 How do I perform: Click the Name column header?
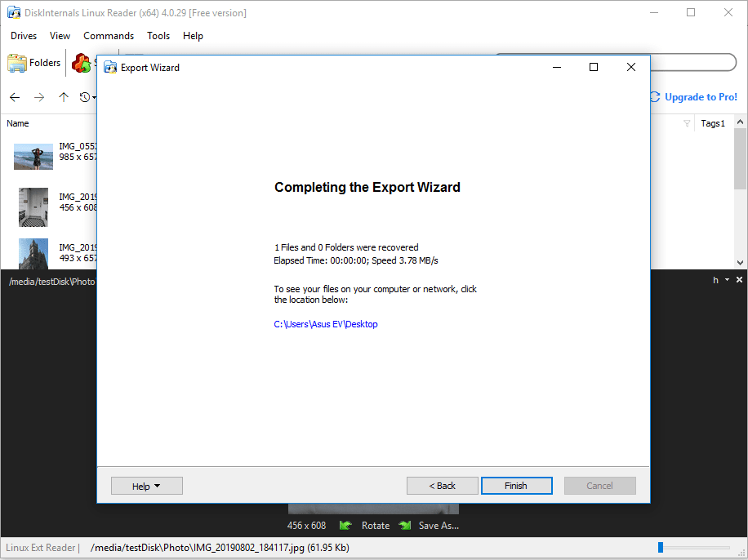[18, 123]
